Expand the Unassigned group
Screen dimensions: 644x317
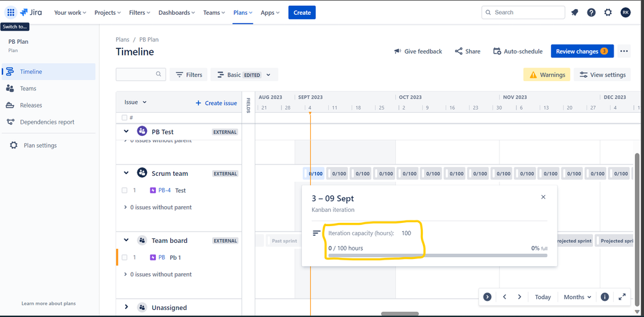click(126, 307)
